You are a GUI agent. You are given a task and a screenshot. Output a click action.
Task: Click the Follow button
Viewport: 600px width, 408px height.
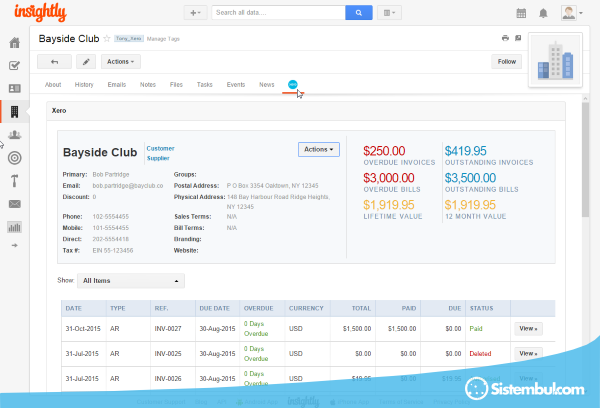[x=507, y=62]
